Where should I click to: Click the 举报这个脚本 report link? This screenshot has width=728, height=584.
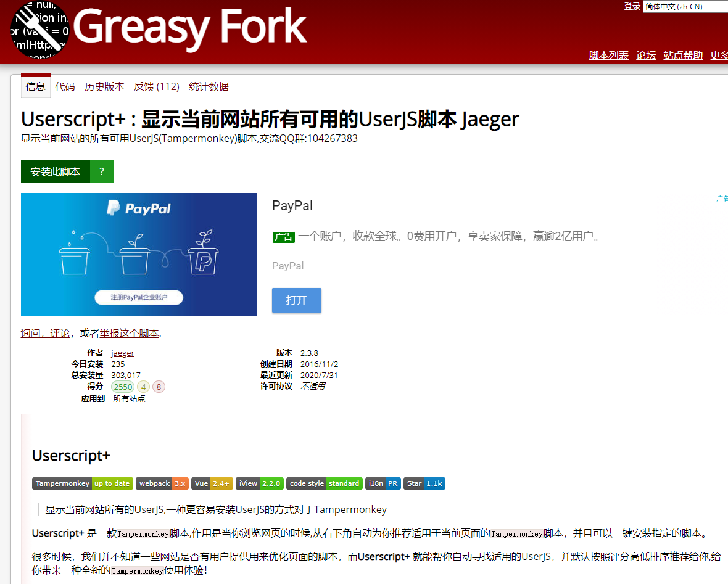130,333
